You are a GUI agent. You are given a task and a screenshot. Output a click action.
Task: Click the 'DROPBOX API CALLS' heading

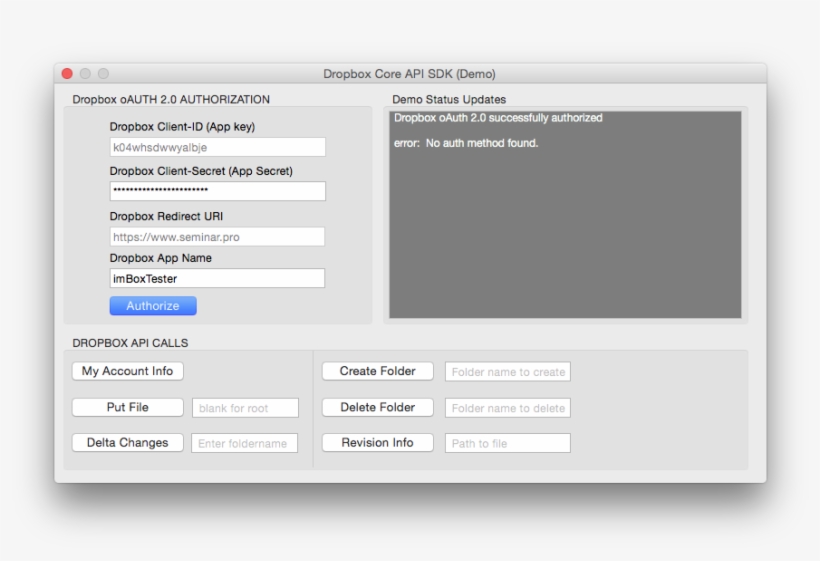[x=130, y=343]
